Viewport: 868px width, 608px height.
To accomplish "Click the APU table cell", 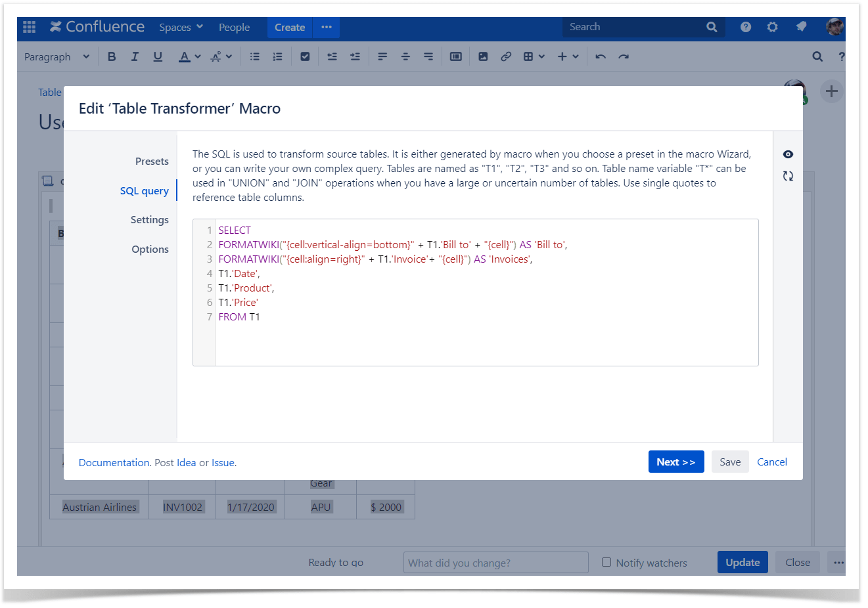I will 321,507.
